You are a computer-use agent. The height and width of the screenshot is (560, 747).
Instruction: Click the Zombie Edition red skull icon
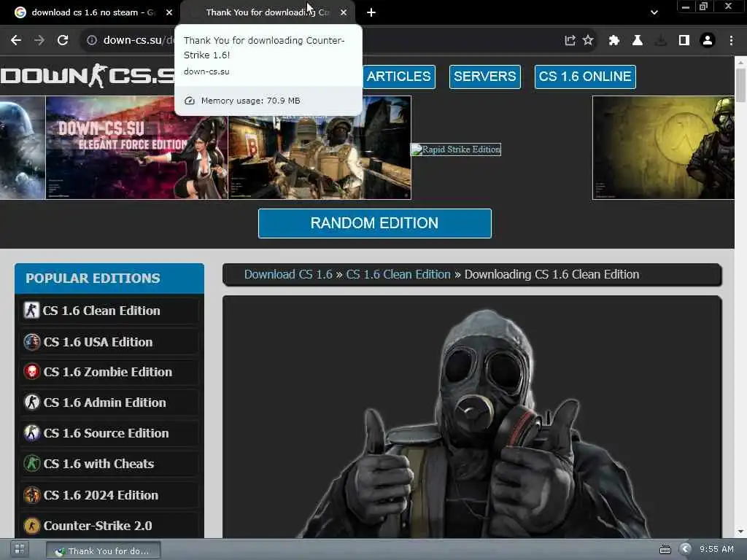(x=32, y=371)
